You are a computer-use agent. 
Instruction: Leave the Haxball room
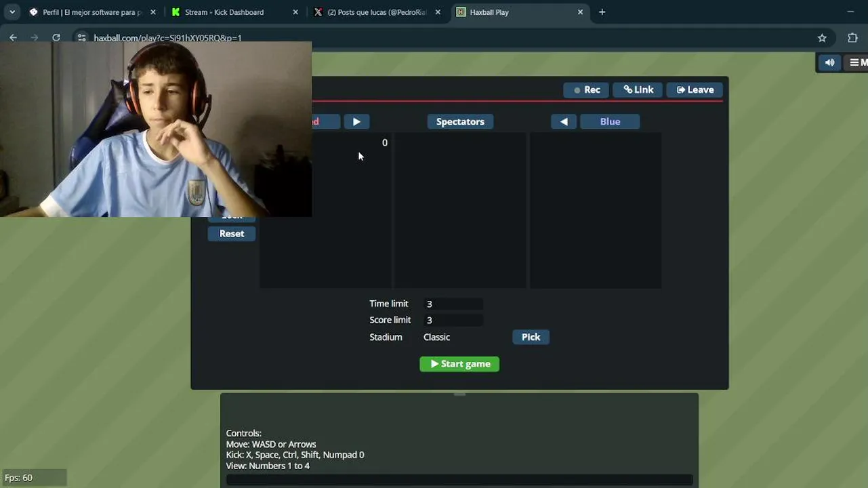(695, 89)
